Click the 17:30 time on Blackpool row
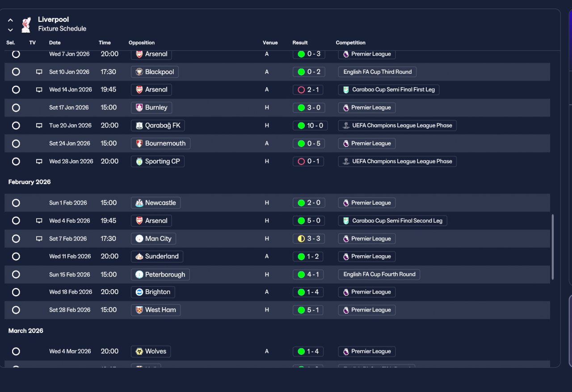Screen dimensions: 572x392 coord(109,72)
